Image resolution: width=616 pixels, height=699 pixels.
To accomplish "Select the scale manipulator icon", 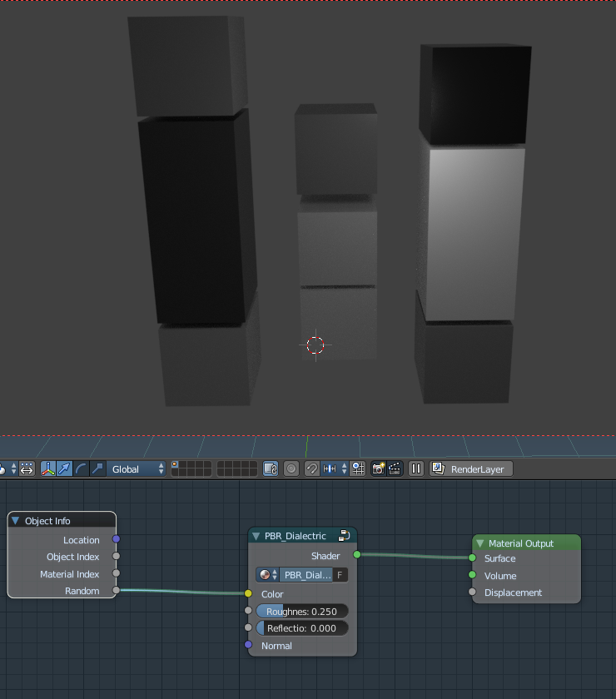I will (x=97, y=469).
